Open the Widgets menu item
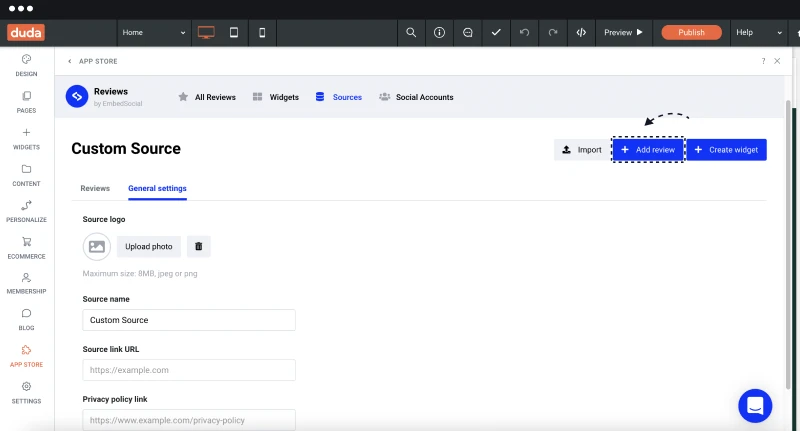The image size is (800, 431). click(x=276, y=97)
